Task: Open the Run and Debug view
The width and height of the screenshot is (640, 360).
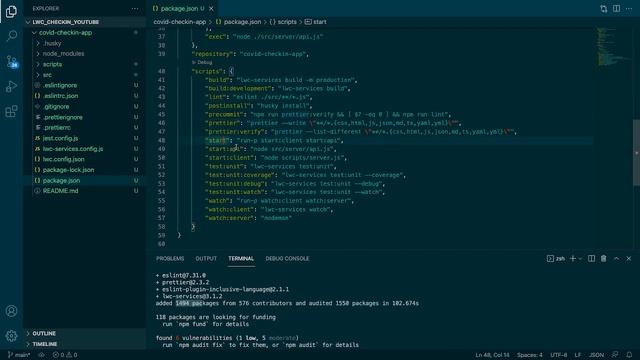Action: [x=11, y=87]
